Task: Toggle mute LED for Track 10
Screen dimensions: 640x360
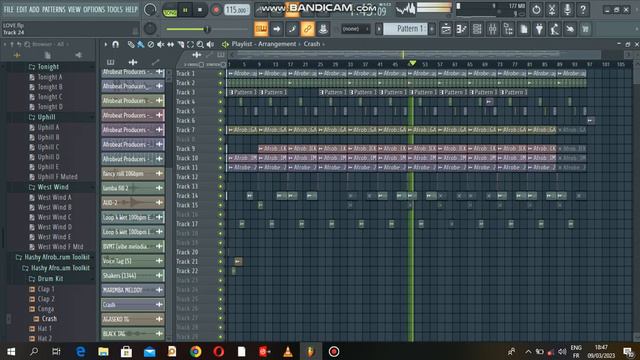Action: tap(221, 158)
